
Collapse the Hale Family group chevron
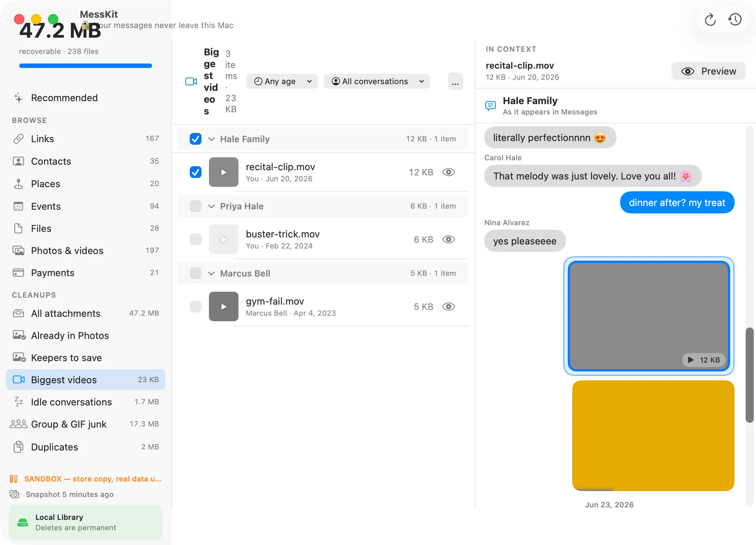tap(211, 139)
